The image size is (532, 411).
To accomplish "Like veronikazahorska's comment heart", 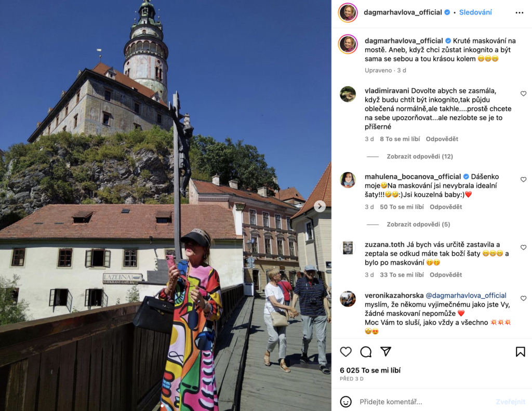I will (524, 298).
